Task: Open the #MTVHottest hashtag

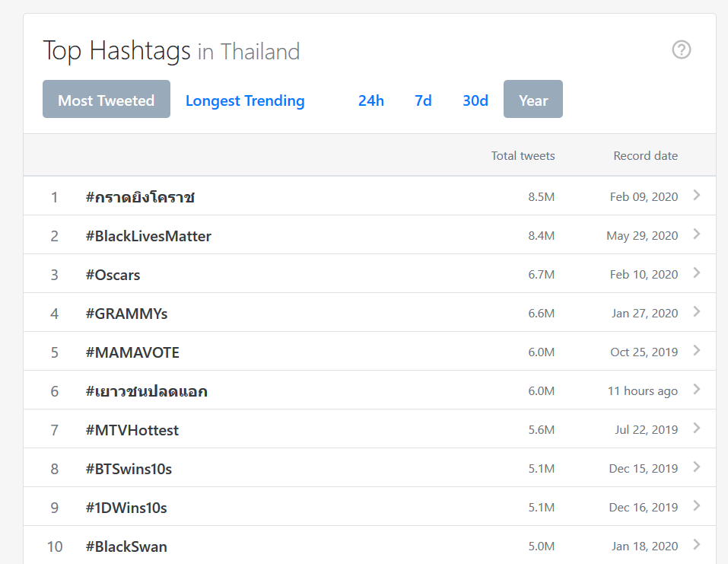Action: (x=132, y=430)
